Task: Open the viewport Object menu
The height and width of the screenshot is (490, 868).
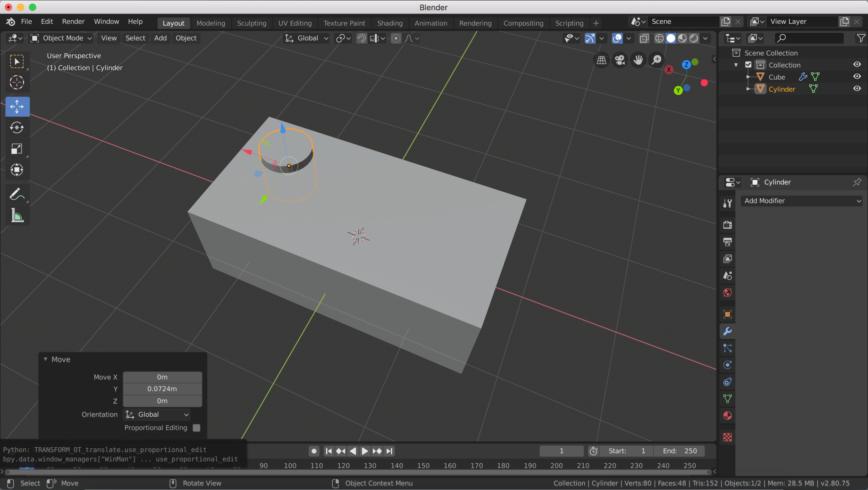Action: click(186, 38)
